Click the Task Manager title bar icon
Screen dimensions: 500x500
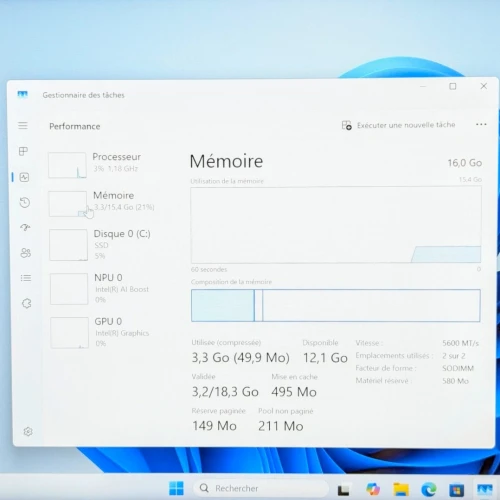(22, 95)
